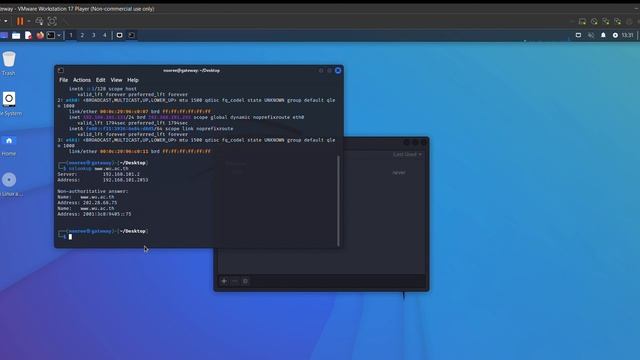Click the power manager tray icon
640x360 pixels.
[615, 36]
